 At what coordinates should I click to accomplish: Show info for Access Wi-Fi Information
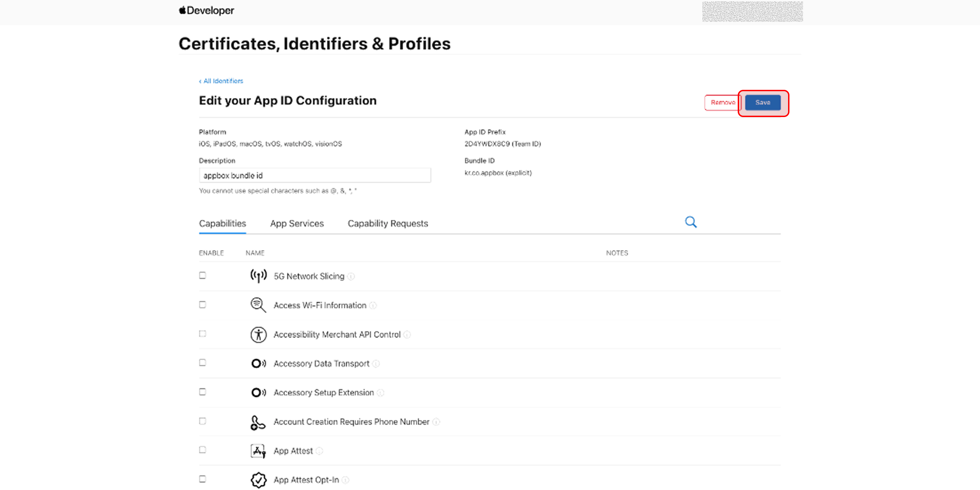(373, 306)
